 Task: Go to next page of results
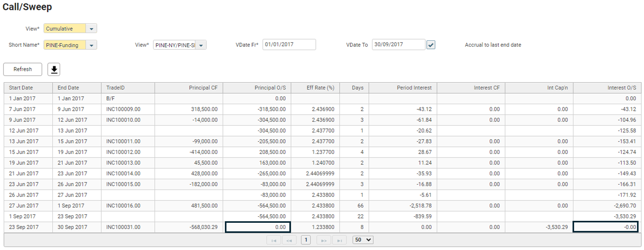point(324,240)
